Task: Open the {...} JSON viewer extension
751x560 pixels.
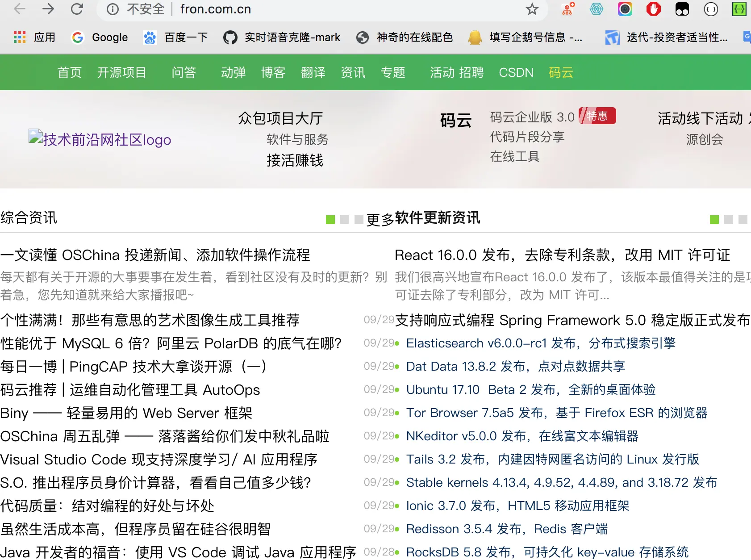Action: coord(711,9)
